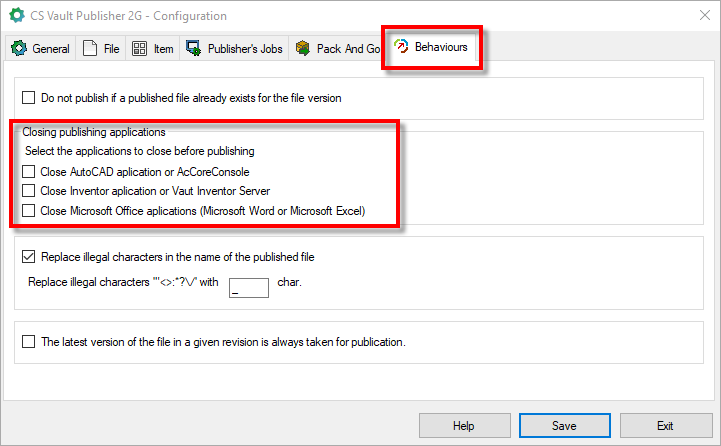This screenshot has height=446, width=721.
Task: Click the Exit button
Action: point(664,425)
